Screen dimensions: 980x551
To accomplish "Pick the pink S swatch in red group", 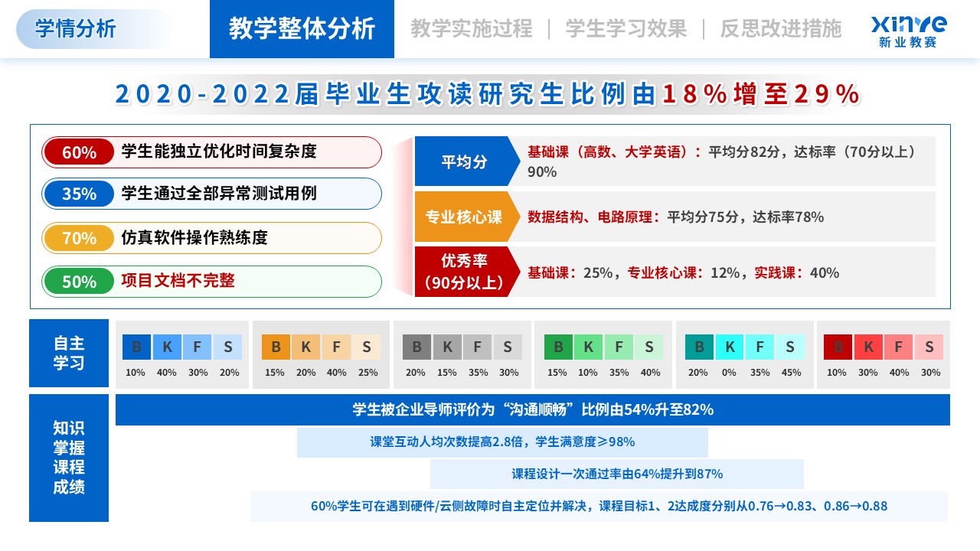I will (929, 347).
